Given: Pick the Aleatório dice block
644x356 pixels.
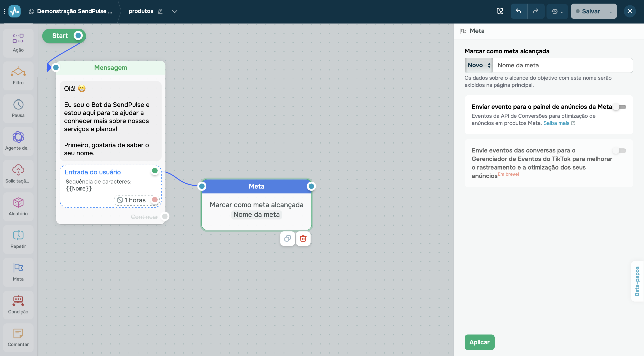Looking at the screenshot, I should pyautogui.click(x=18, y=206).
